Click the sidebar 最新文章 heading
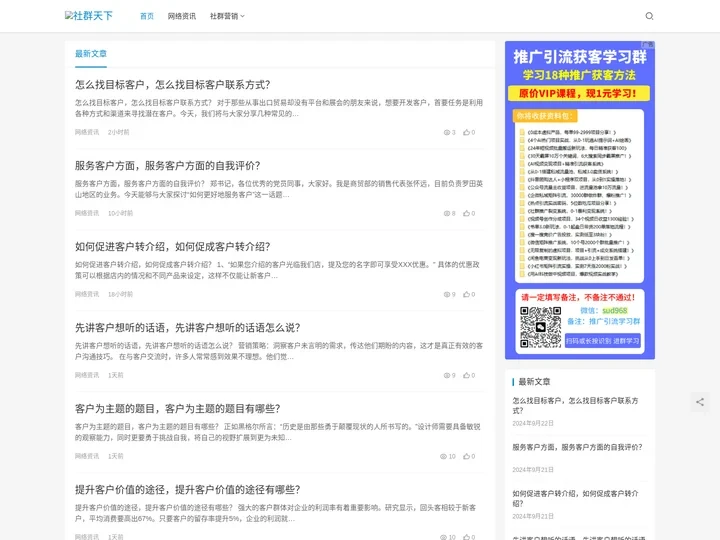720x540 pixels. pyautogui.click(x=534, y=382)
